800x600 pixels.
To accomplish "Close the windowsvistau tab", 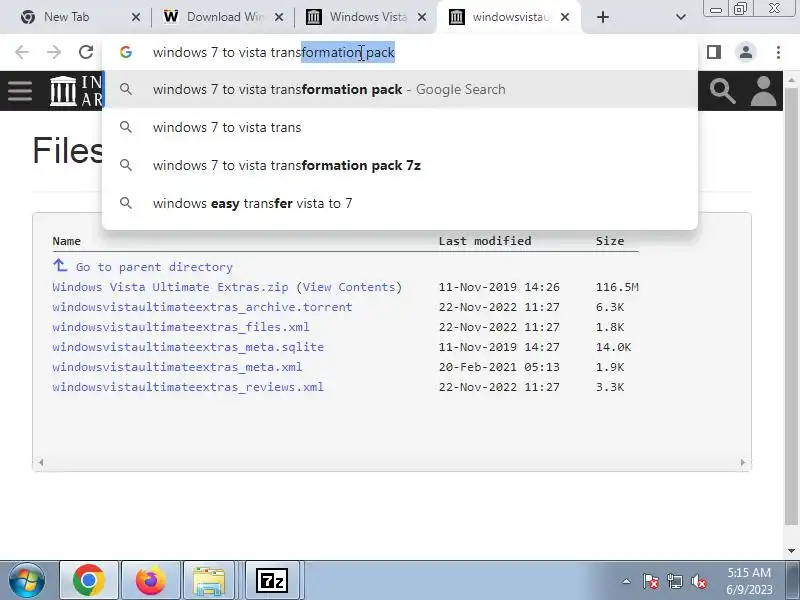I will point(565,17).
